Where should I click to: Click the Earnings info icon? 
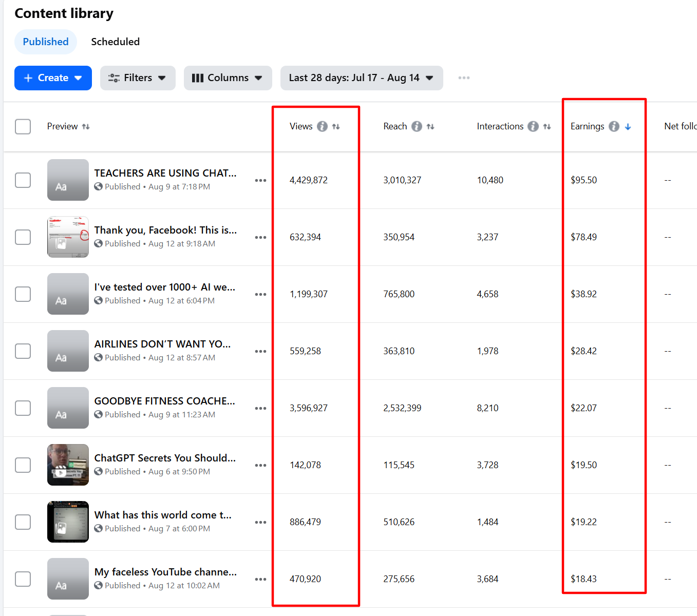tap(614, 126)
